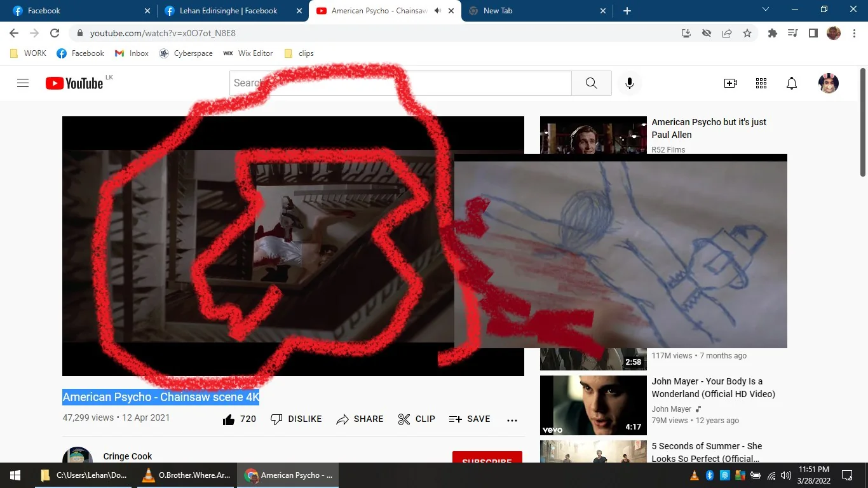The image size is (868, 488).
Task: Click the highlighted video title text
Action: (161, 397)
